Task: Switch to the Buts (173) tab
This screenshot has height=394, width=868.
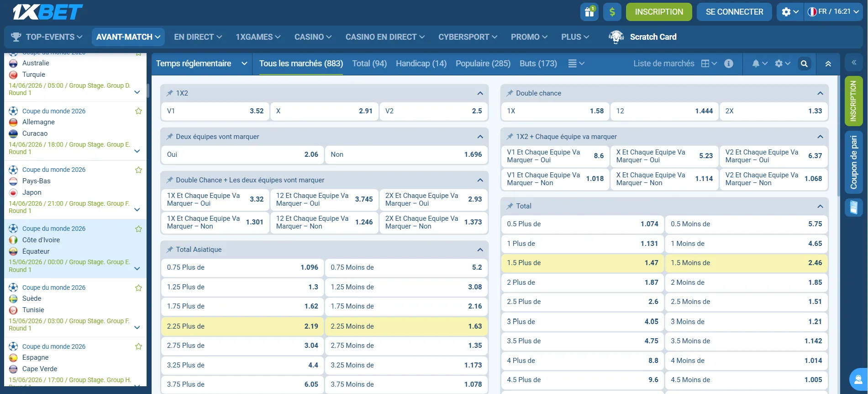Action: coord(538,64)
